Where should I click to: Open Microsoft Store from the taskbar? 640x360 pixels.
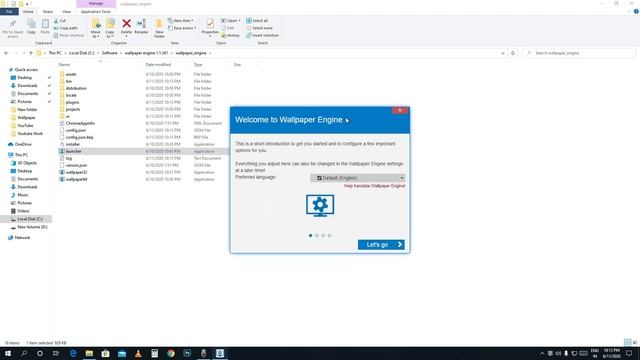tap(105, 353)
